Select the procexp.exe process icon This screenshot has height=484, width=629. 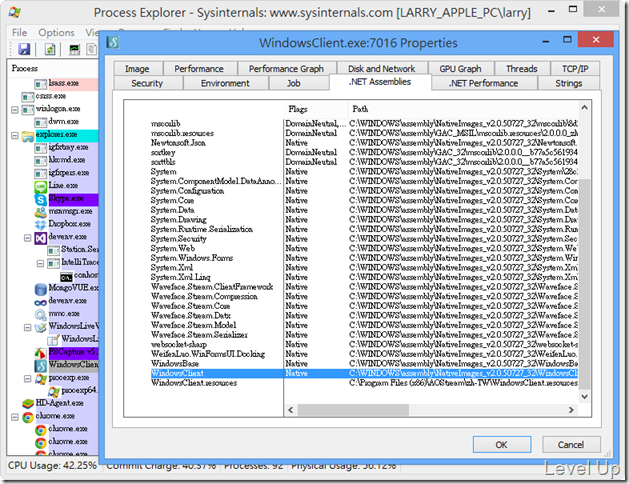pos(41,378)
